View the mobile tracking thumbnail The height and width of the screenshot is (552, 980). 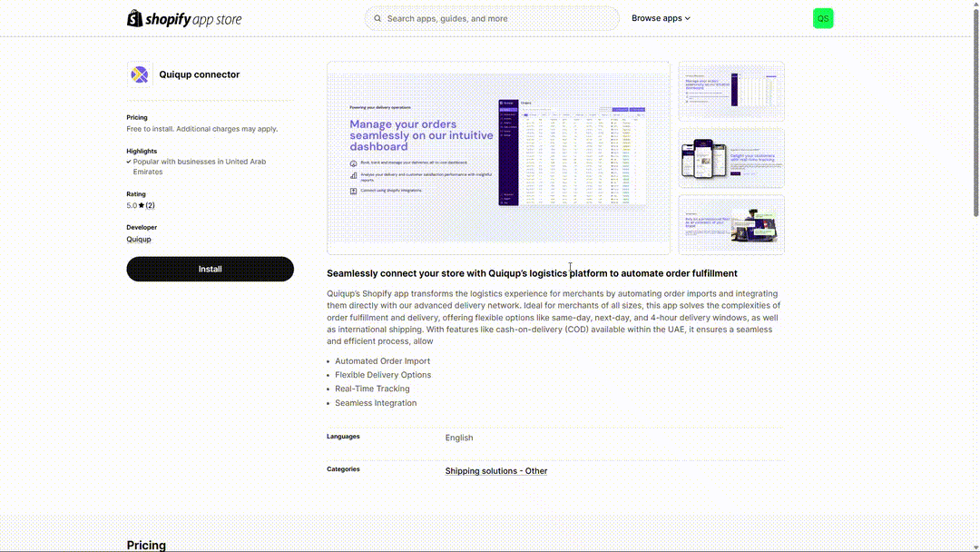point(731,158)
